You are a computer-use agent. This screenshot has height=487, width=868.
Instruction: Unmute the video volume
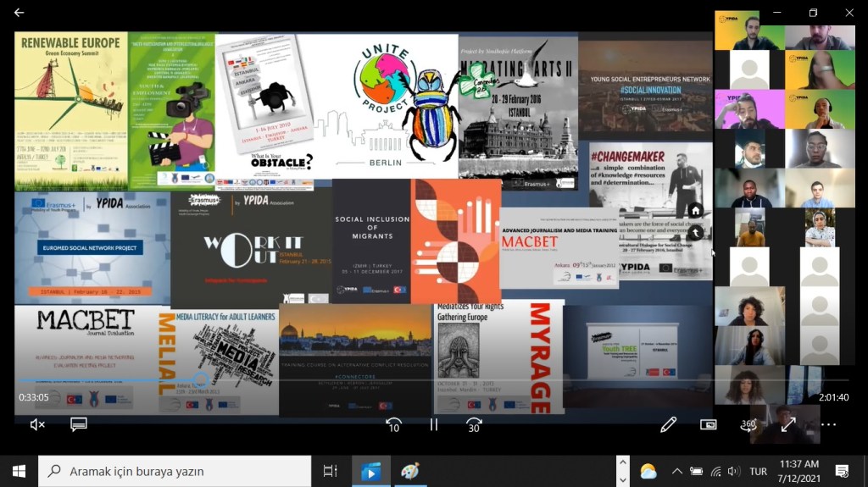point(37,424)
